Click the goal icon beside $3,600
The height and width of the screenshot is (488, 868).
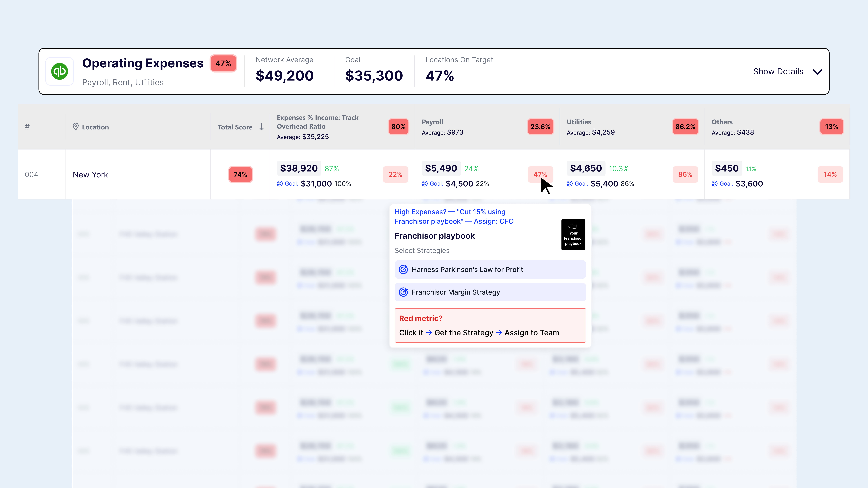tap(714, 184)
